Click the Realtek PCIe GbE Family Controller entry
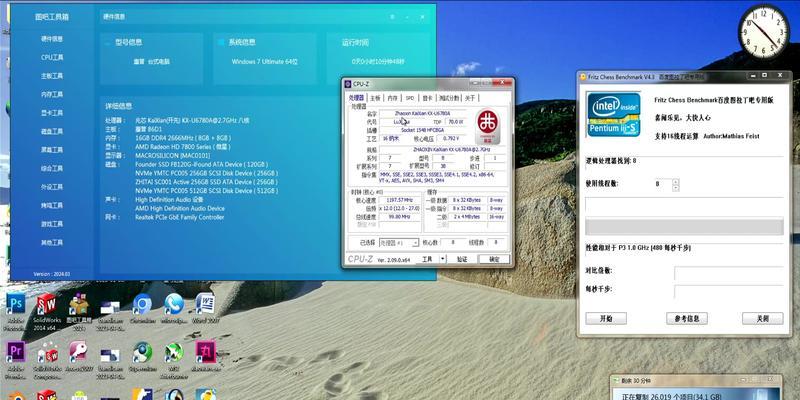This screenshot has width=800, height=400. [x=180, y=217]
